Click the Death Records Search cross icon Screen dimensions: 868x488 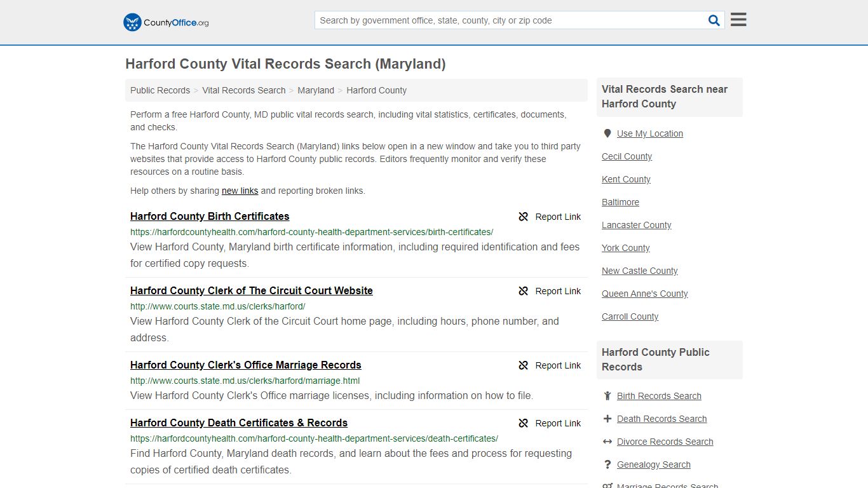tap(607, 419)
